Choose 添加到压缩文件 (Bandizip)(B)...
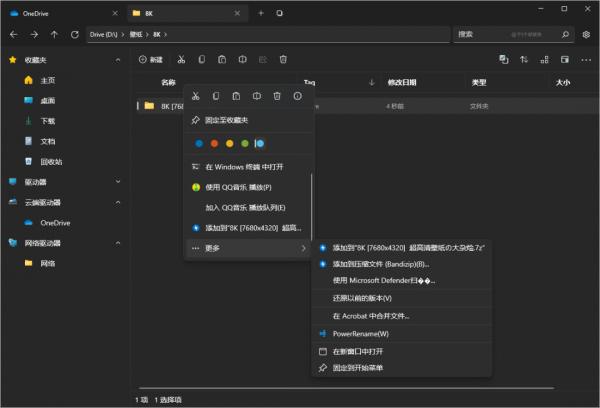 pos(402,264)
